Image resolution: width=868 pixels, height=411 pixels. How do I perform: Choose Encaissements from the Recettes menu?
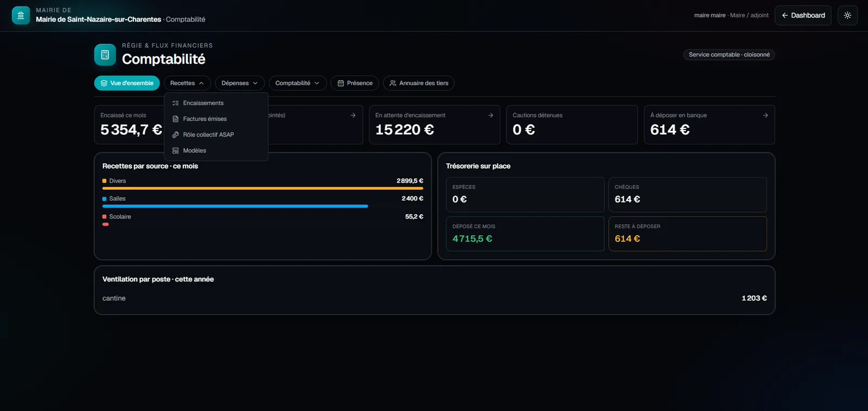(216, 103)
